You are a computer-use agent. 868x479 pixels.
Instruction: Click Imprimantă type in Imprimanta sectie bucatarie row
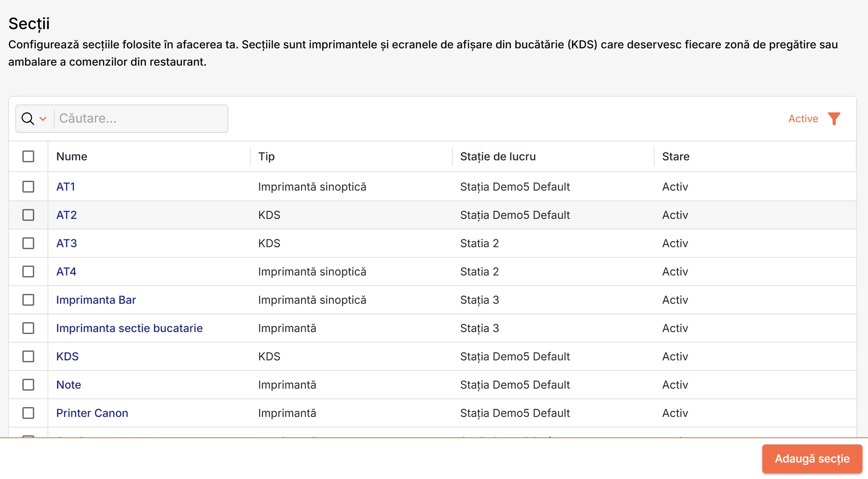point(287,328)
